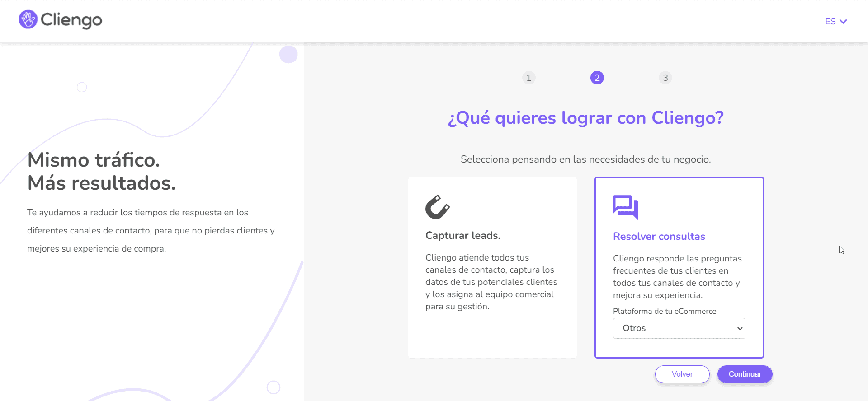Click the chat bubbles icon for Resolver consultas
This screenshot has height=401, width=868.
click(625, 207)
